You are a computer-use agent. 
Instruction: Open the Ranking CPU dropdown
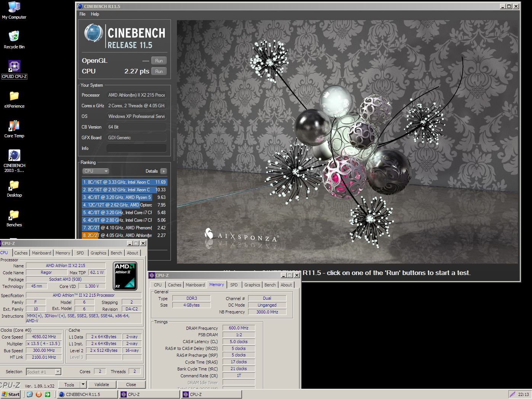coord(96,171)
